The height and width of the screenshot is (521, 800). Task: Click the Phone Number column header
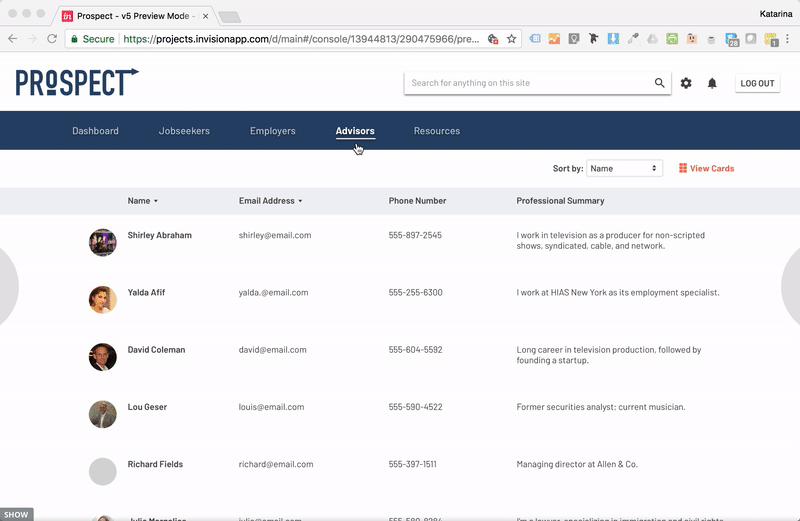[417, 201]
